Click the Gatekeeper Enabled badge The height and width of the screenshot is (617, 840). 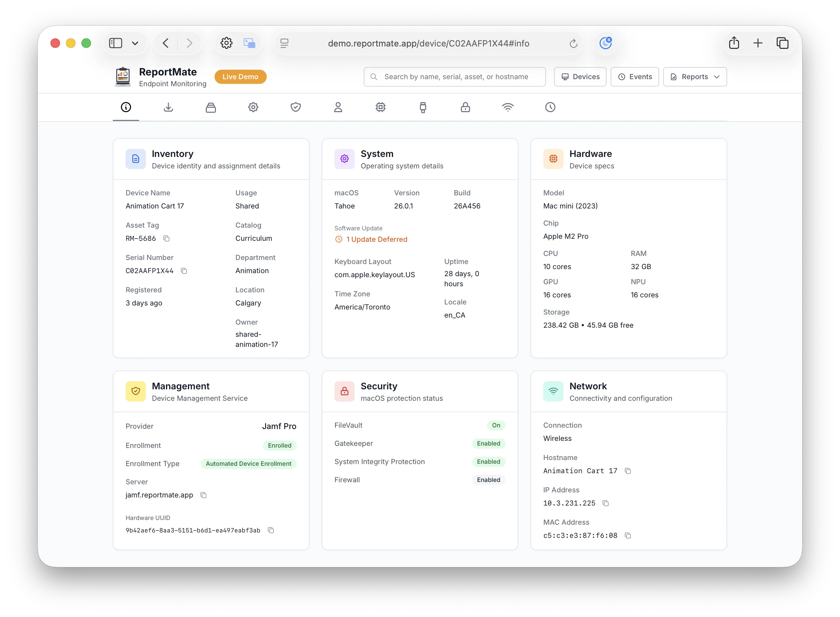[x=488, y=444]
